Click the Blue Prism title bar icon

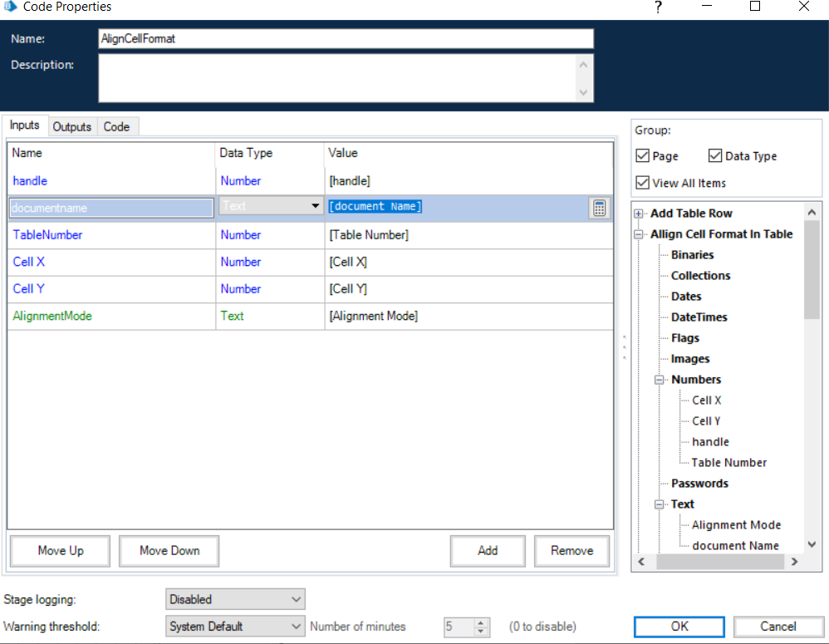pos(8,7)
